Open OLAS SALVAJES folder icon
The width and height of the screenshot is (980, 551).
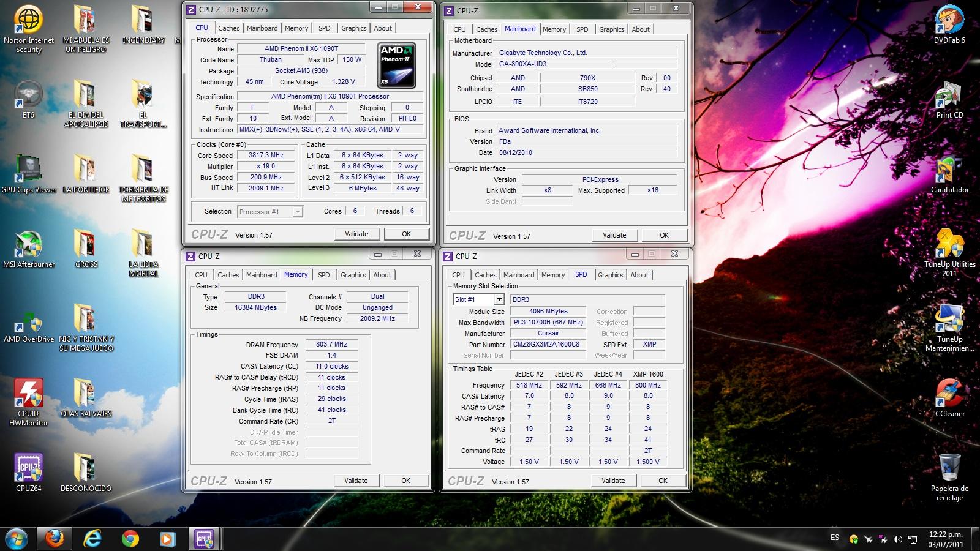click(x=86, y=398)
